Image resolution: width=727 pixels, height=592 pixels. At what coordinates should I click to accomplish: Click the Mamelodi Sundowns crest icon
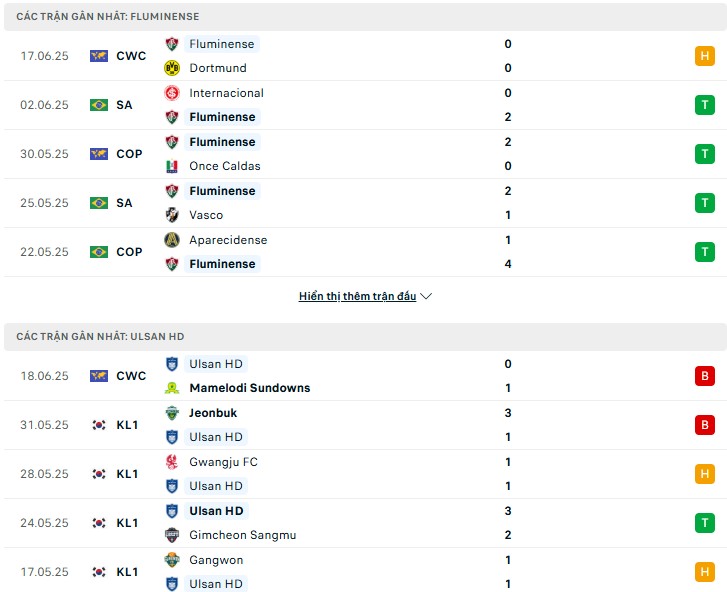172,388
